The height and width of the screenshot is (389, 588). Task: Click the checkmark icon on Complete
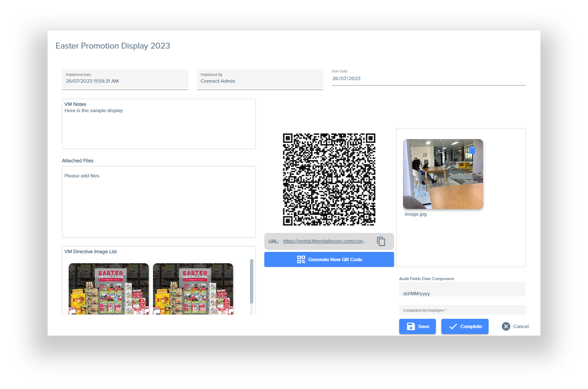pos(453,327)
